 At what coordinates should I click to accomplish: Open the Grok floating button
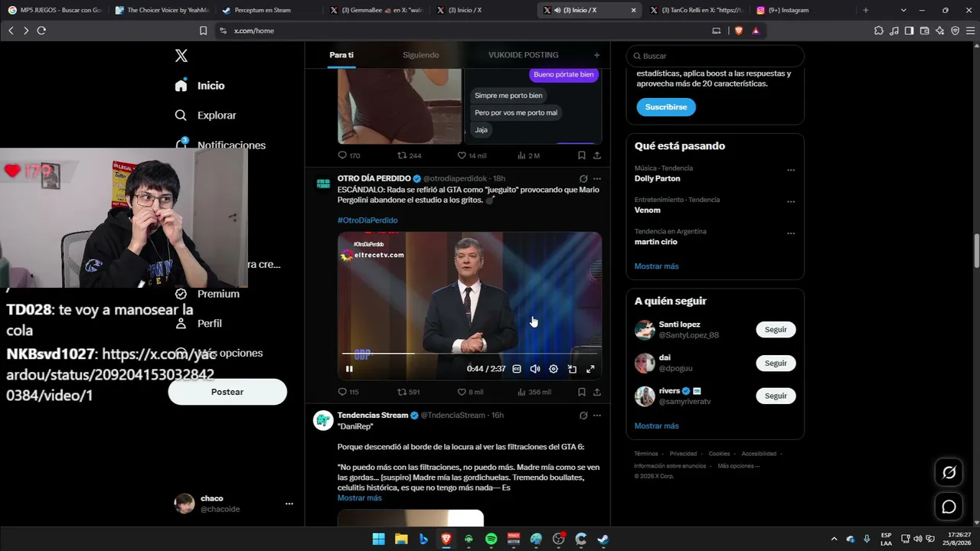click(x=949, y=472)
